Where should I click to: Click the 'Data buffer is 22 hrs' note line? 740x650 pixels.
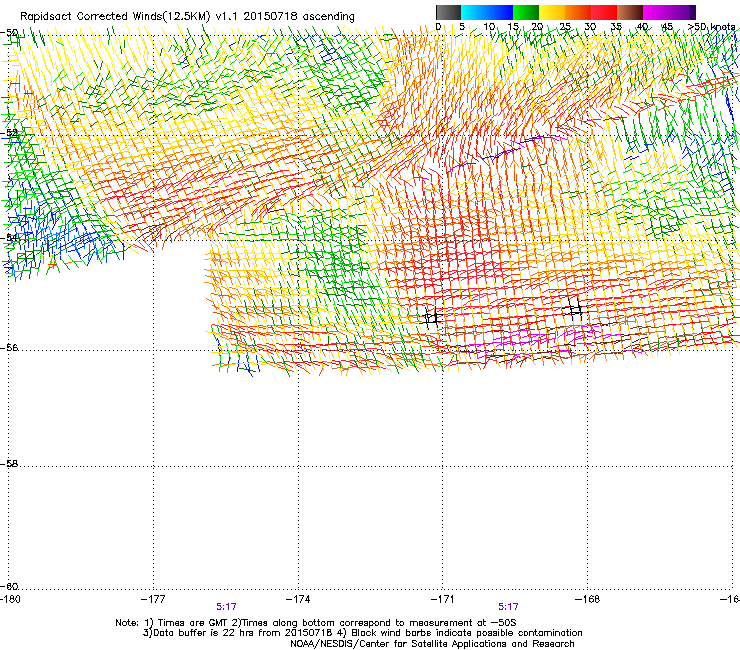[x=363, y=633]
